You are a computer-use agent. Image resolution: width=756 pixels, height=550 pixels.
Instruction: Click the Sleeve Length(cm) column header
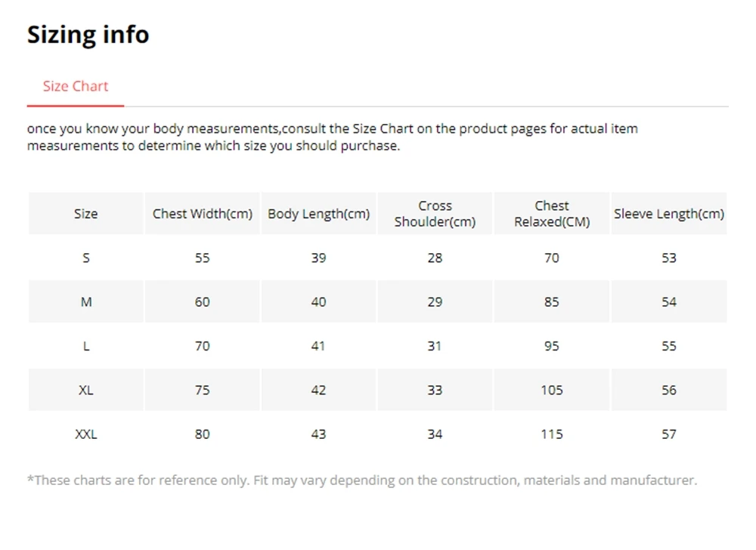pyautogui.click(x=669, y=213)
